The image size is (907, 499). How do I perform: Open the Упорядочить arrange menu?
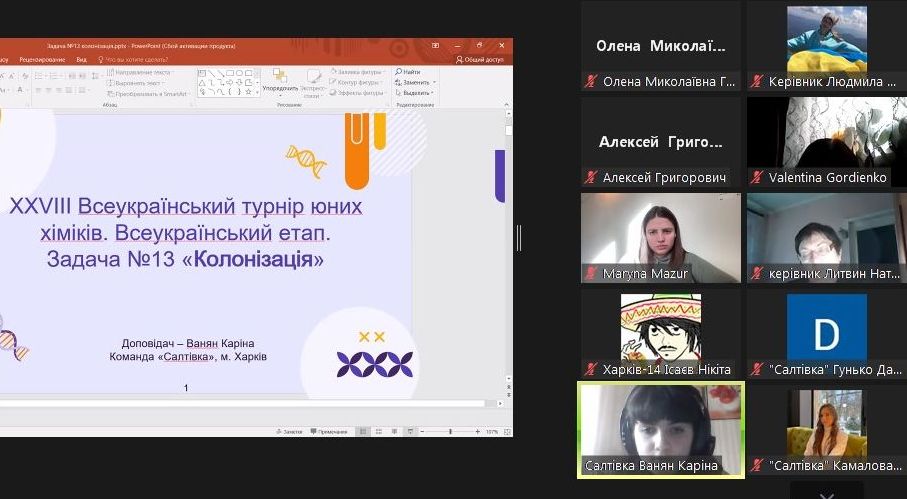280,82
